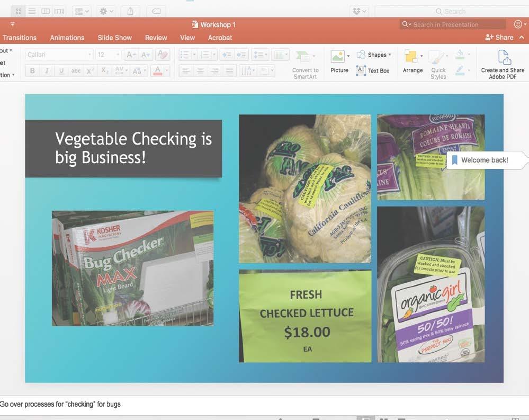Collapse the ribbon with the chevron

522,38
